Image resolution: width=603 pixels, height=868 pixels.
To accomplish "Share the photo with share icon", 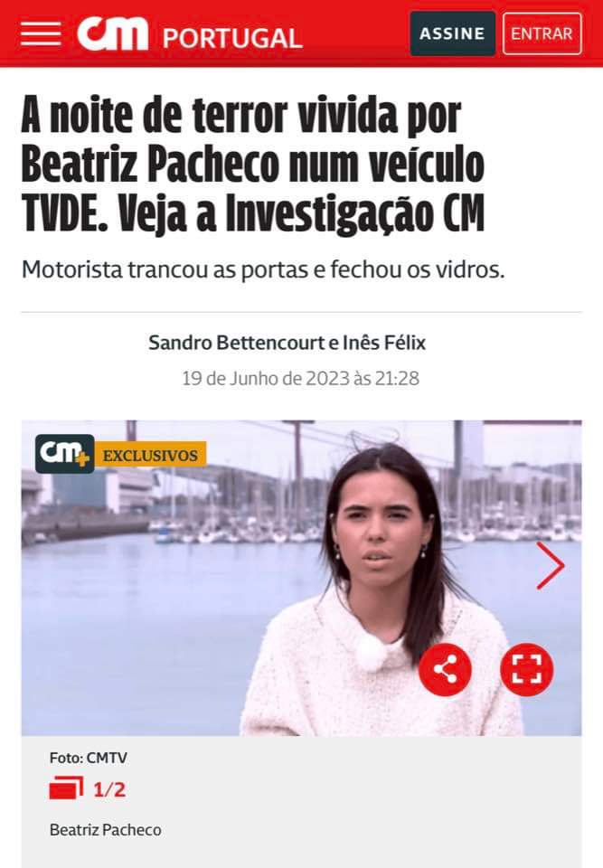I will 445,670.
